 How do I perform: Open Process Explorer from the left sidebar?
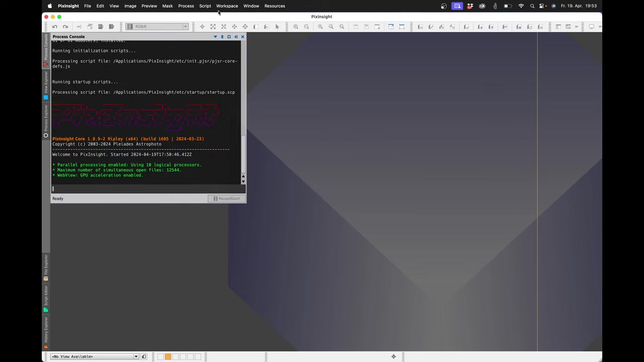pyautogui.click(x=46, y=121)
